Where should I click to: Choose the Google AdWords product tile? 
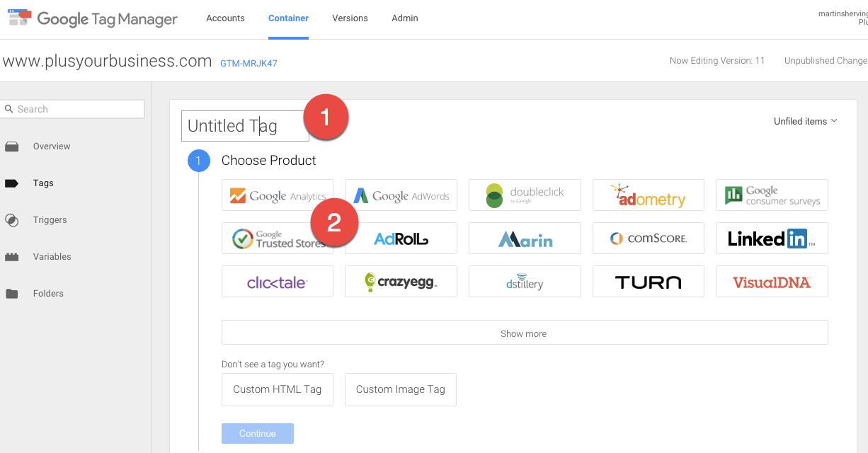click(x=401, y=195)
